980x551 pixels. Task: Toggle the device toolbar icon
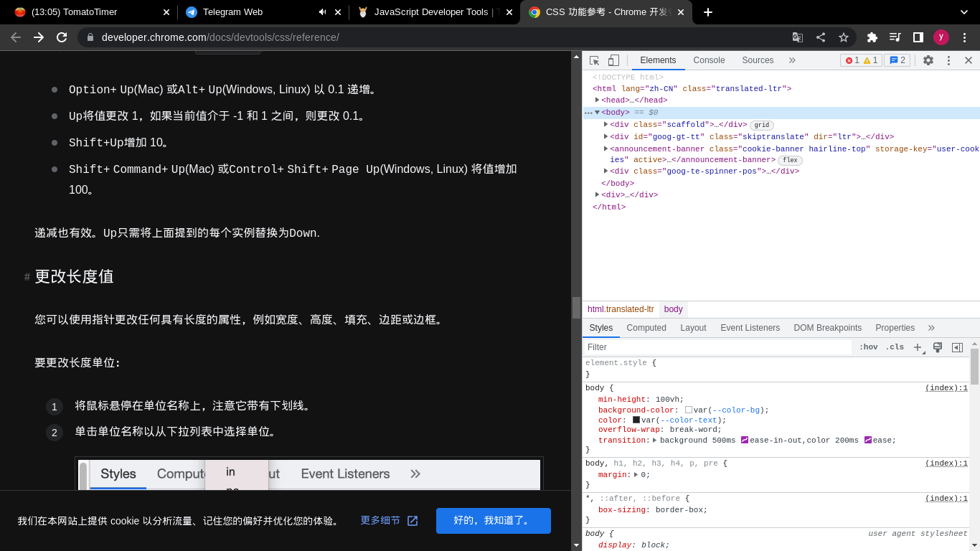pyautogui.click(x=613, y=60)
